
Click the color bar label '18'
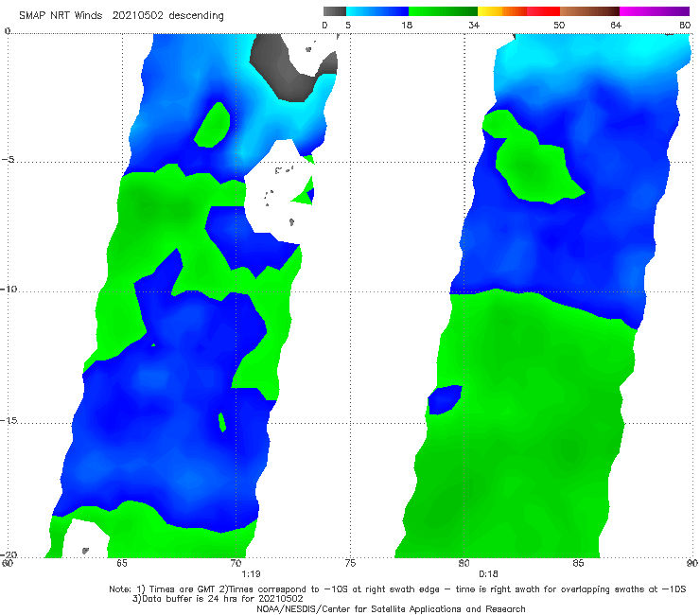(407, 25)
